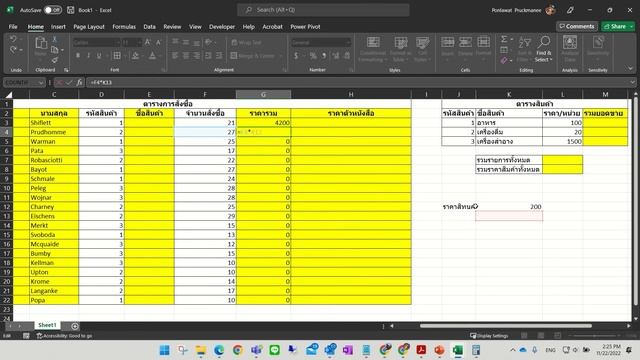The image size is (640, 360).
Task: Open Cell Styles gallery
Action: [x=422, y=49]
